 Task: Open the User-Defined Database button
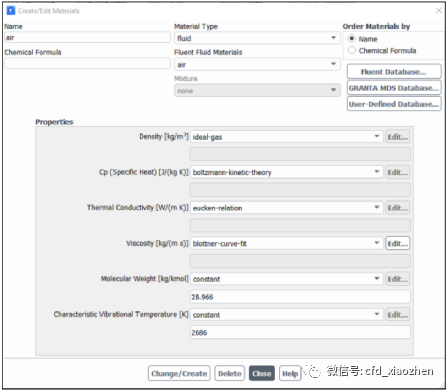click(394, 104)
